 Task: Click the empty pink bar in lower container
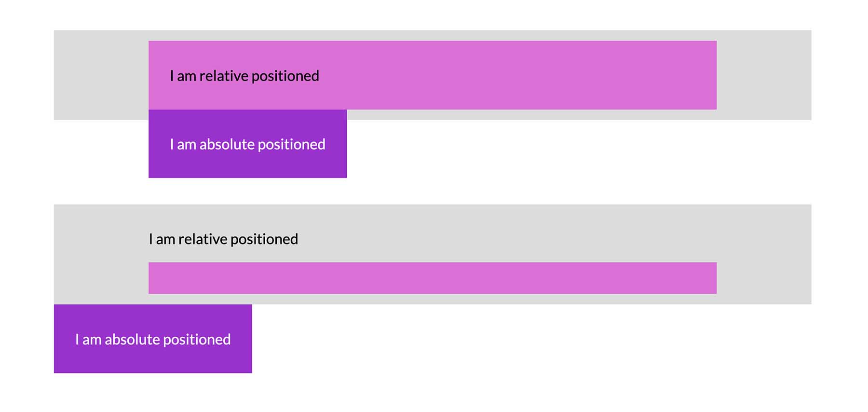click(432, 278)
